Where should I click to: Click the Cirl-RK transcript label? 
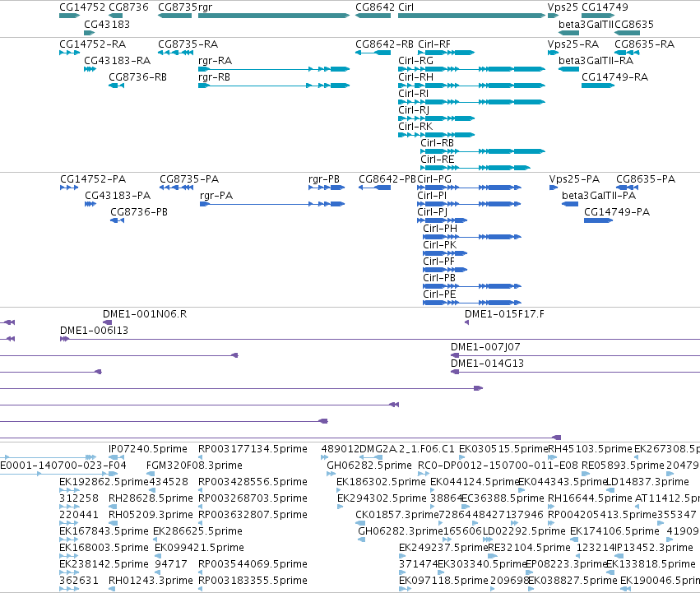click(415, 127)
